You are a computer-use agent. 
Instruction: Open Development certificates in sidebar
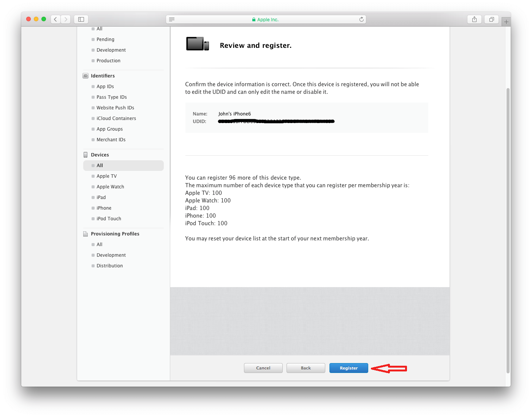tap(111, 50)
